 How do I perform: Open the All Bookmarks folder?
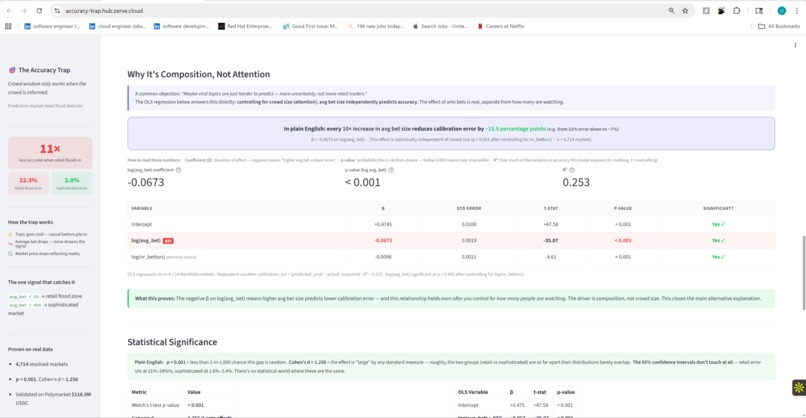[779, 26]
